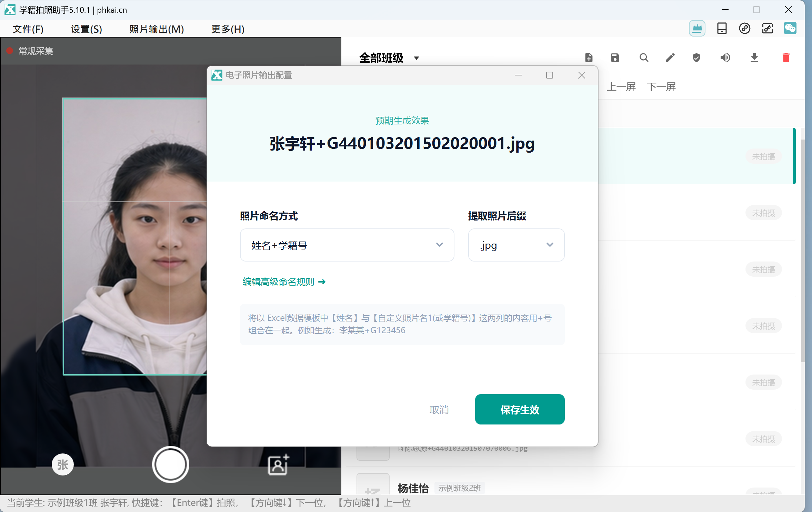Viewport: 812px width, 512px height.
Task: Open 文件(F) menu
Action: pos(28,29)
